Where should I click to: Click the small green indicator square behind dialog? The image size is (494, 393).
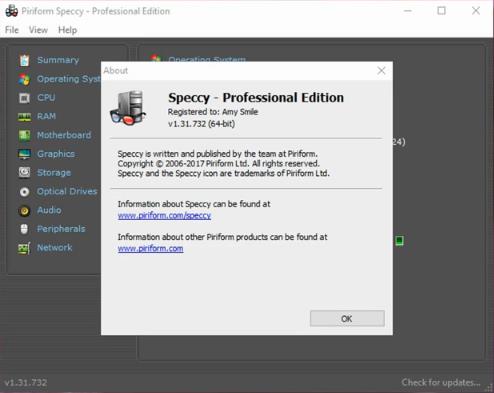click(399, 241)
